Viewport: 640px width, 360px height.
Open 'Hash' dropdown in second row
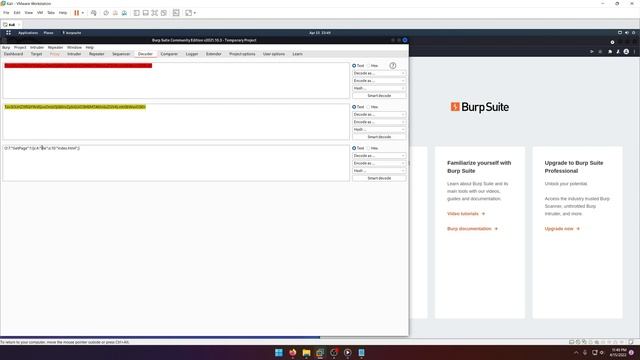pos(379,129)
